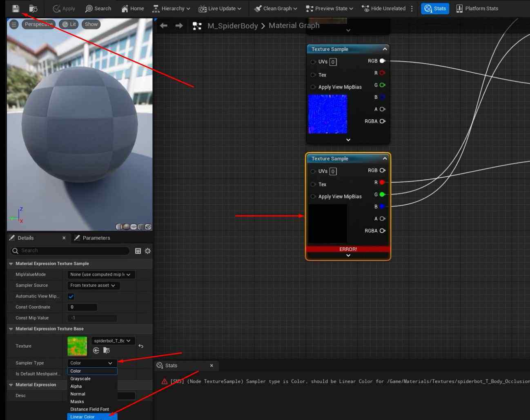
Task: Close the Details tab
Action: [x=64, y=238]
